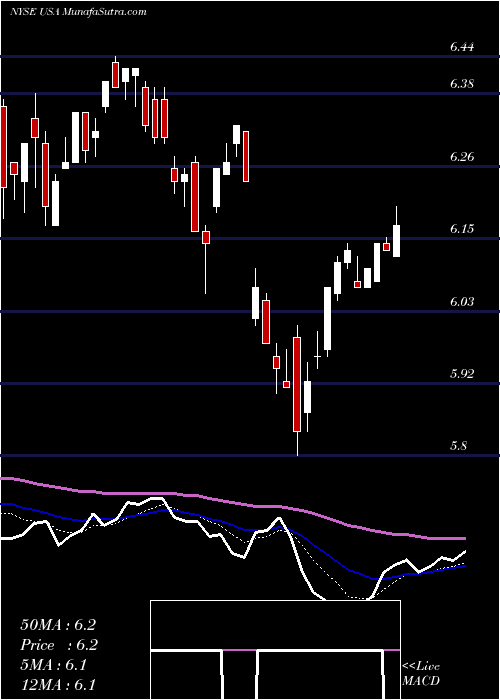This screenshot has width=500, height=700.
Task: Click the 12MA : 6.1 value
Action: [x=58, y=685]
